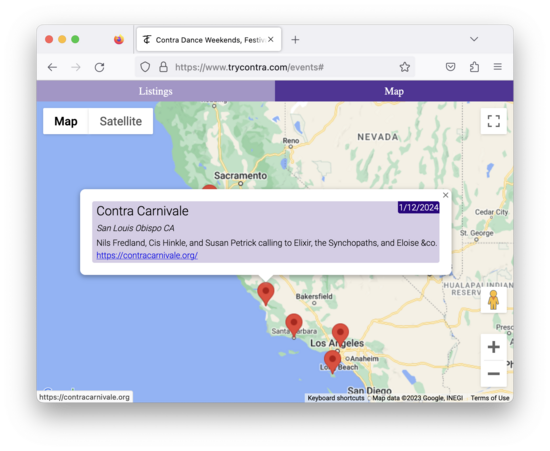Open the Firefox hamburger menu

click(x=497, y=67)
